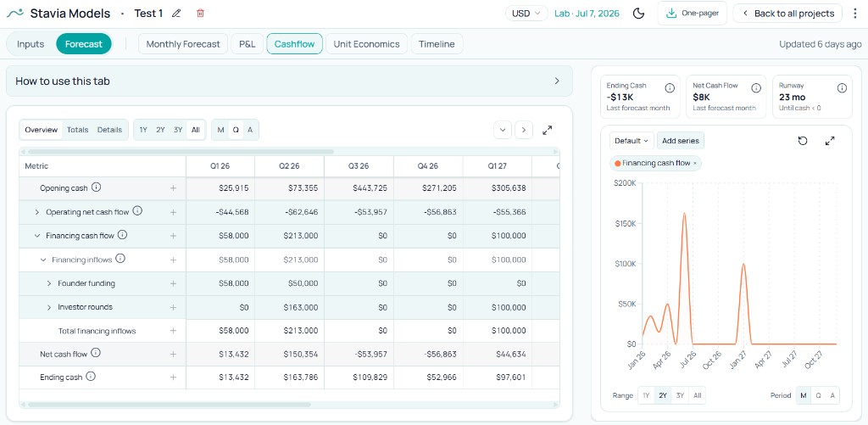Reset the chart with circular arrow icon

[803, 141]
